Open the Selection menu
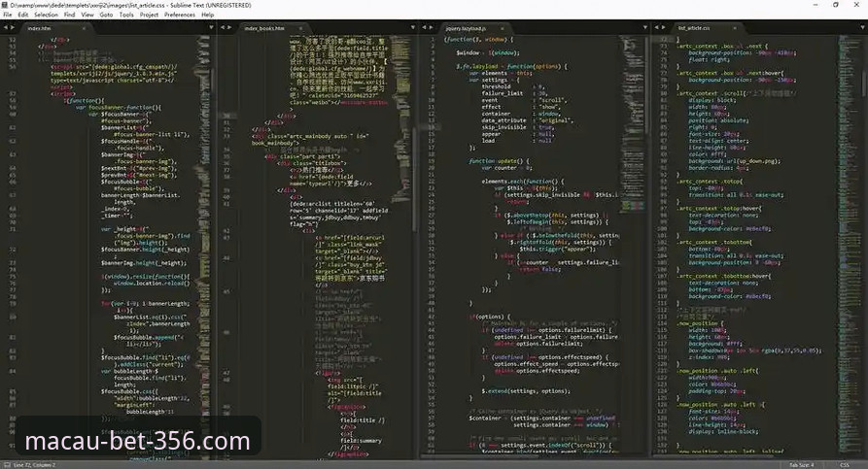Viewport: 868px width, 469px height. [x=46, y=15]
